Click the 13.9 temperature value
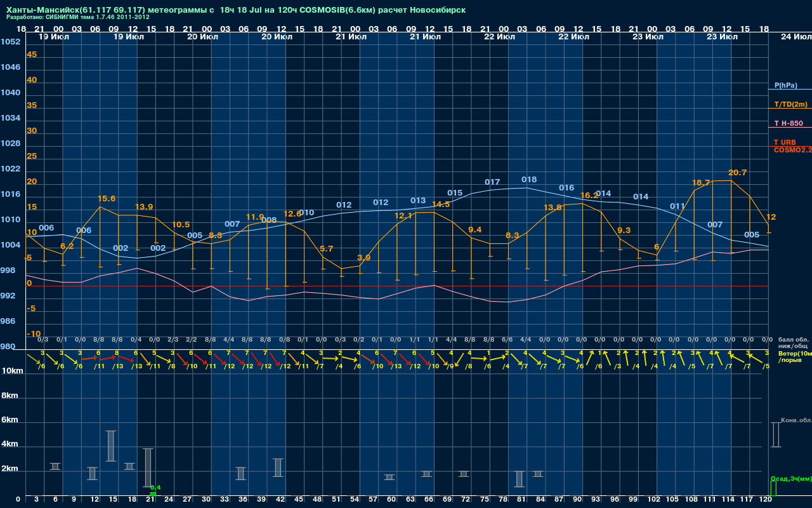The width and height of the screenshot is (812, 508). 144,207
